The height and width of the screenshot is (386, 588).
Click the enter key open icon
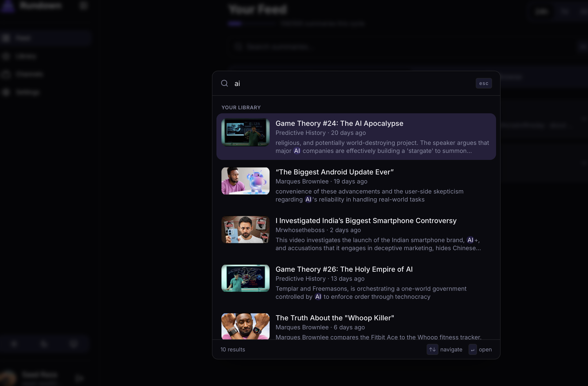[473, 349]
